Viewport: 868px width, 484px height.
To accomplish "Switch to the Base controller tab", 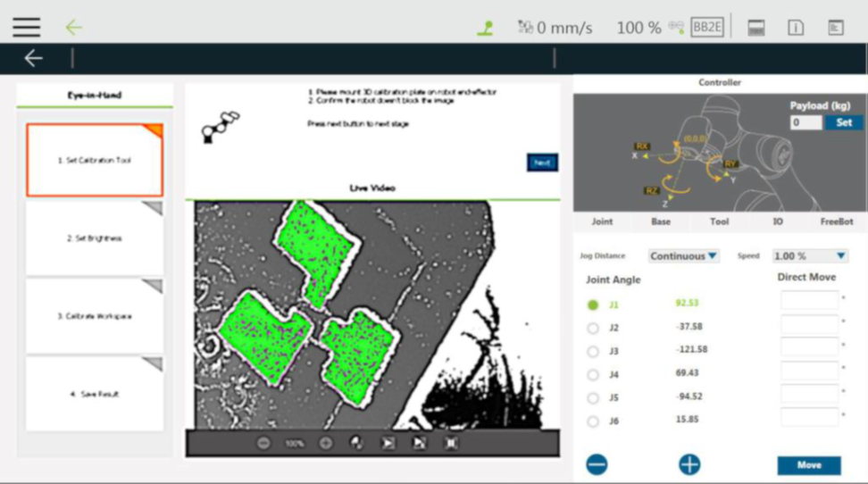I will pos(661,221).
